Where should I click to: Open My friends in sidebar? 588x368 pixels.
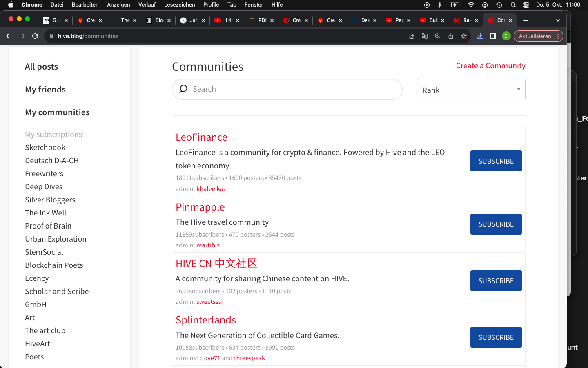pyautogui.click(x=45, y=90)
